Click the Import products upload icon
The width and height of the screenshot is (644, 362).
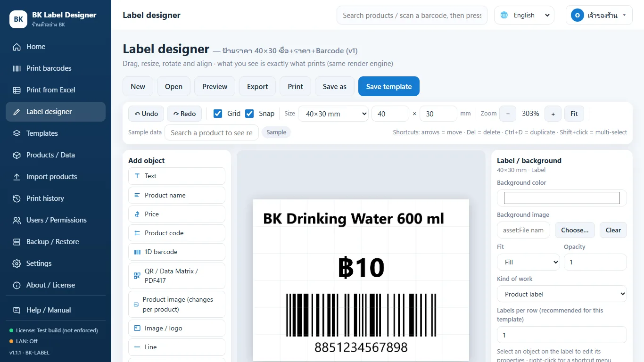point(17,177)
